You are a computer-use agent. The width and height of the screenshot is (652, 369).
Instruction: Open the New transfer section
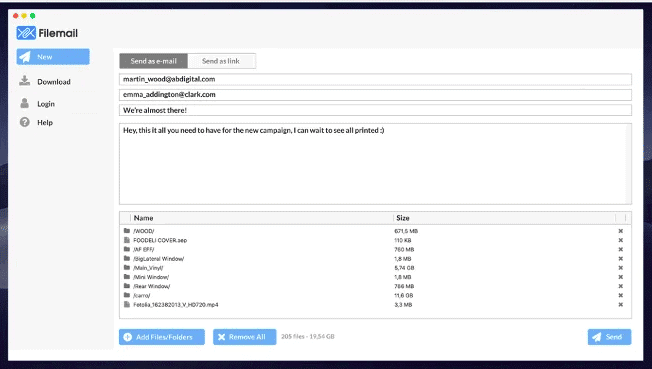point(53,57)
